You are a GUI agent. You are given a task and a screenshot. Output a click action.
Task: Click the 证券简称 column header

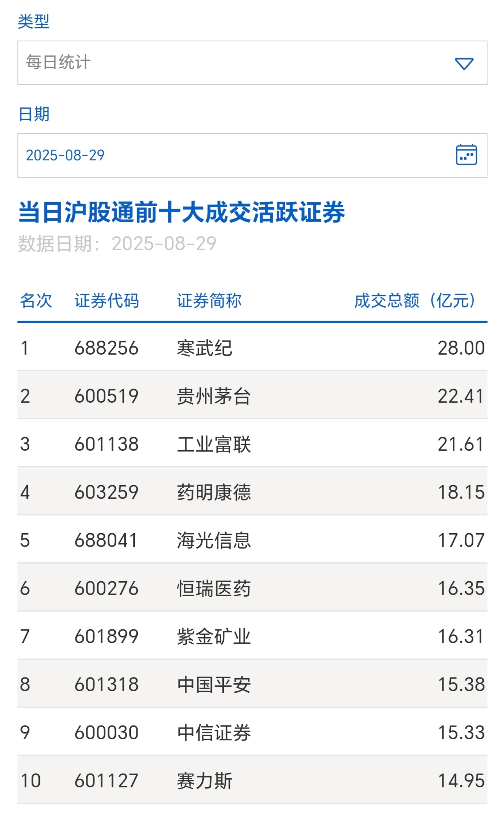[209, 301]
